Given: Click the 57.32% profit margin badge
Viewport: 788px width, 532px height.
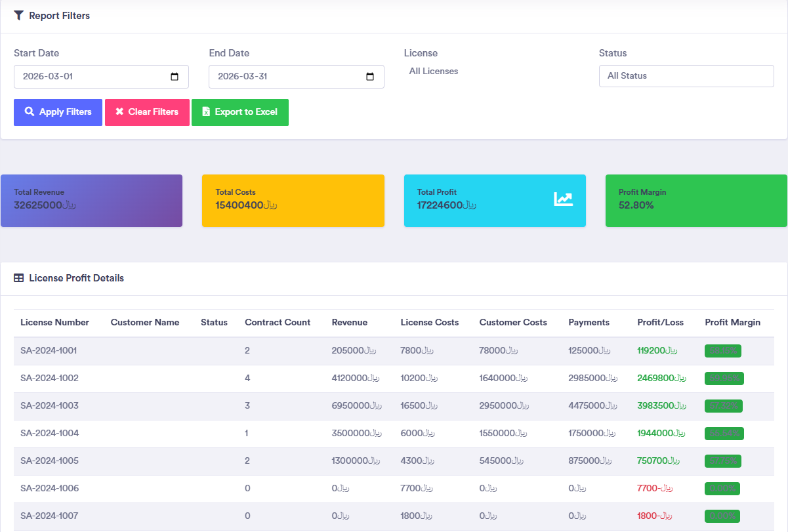Looking at the screenshot, I should [x=724, y=406].
